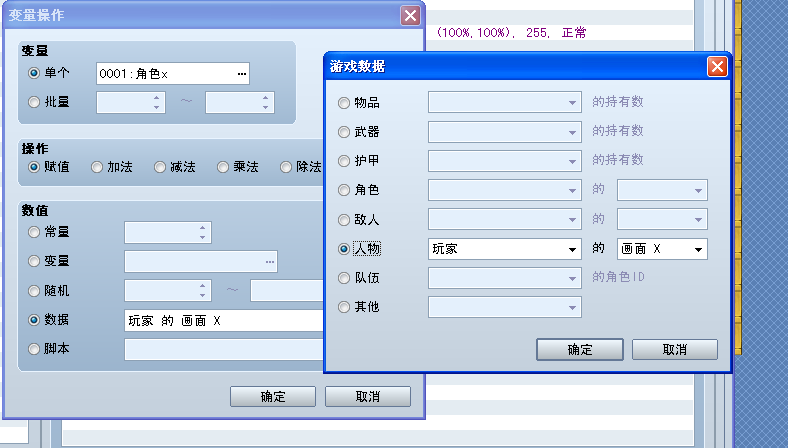This screenshot has width=788, height=448.
Task: Choose the 单个 variable option
Action: pyautogui.click(x=34, y=73)
